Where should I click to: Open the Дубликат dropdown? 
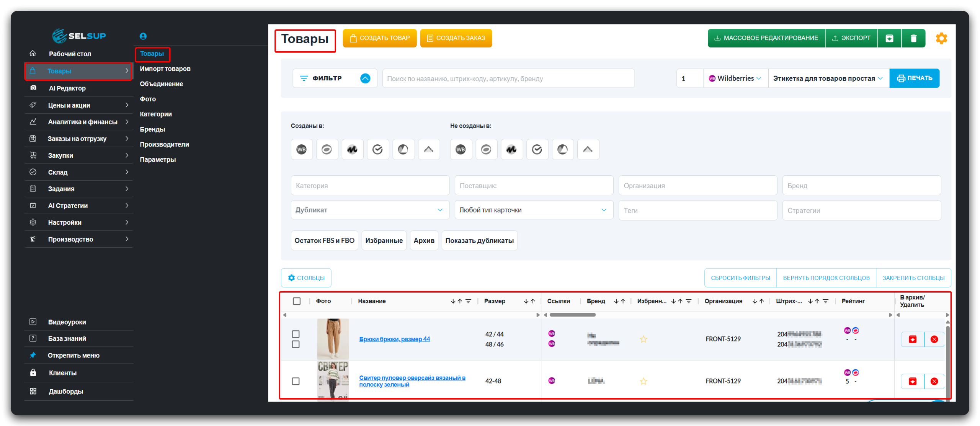370,210
